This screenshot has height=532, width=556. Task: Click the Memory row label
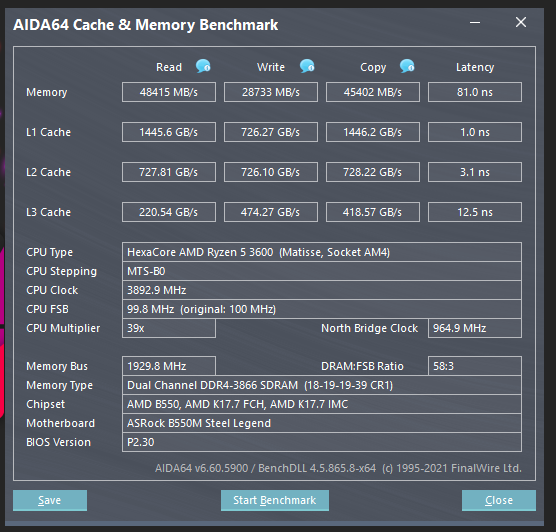46,93
